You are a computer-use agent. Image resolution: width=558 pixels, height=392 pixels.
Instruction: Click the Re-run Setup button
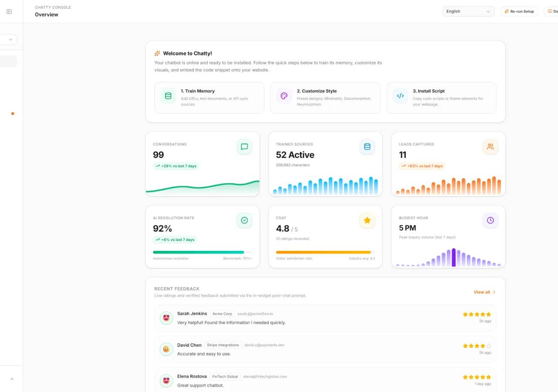tap(519, 11)
